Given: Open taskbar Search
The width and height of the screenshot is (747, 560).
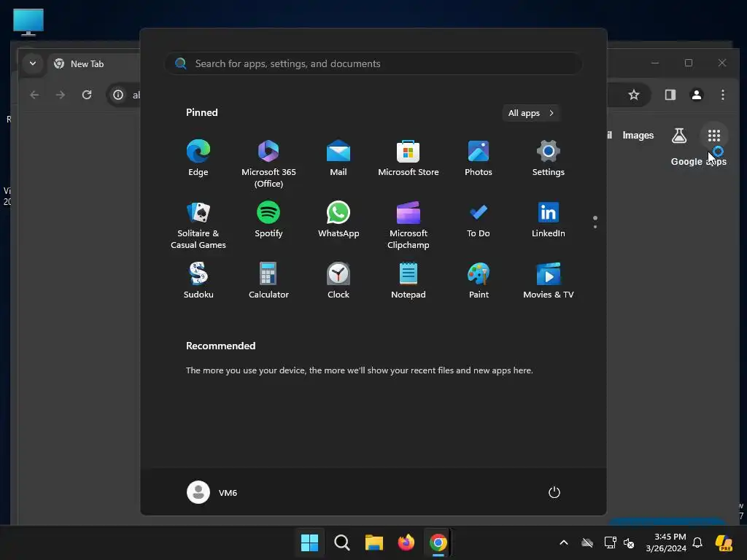Looking at the screenshot, I should click(x=341, y=542).
